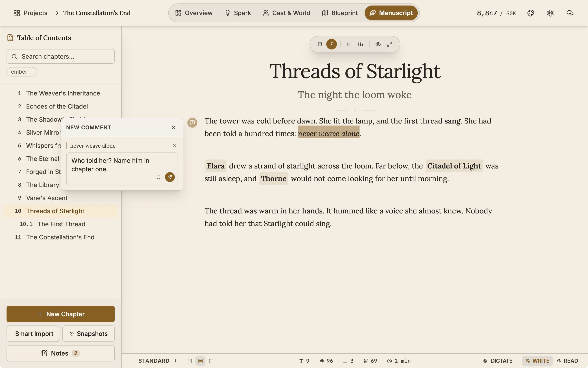The height and width of the screenshot is (368, 588).
Task: Open theme palette icon
Action: click(x=531, y=13)
